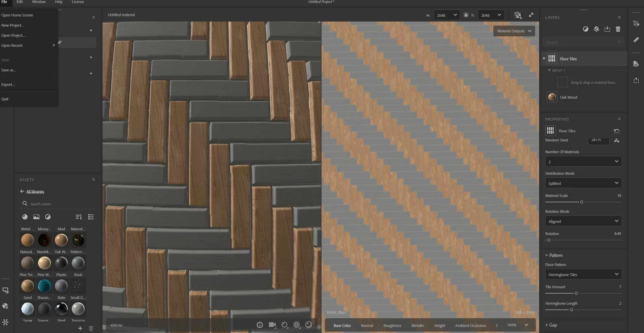Open the camera settings icon in 3D view
The image size is (644, 333).
(272, 325)
